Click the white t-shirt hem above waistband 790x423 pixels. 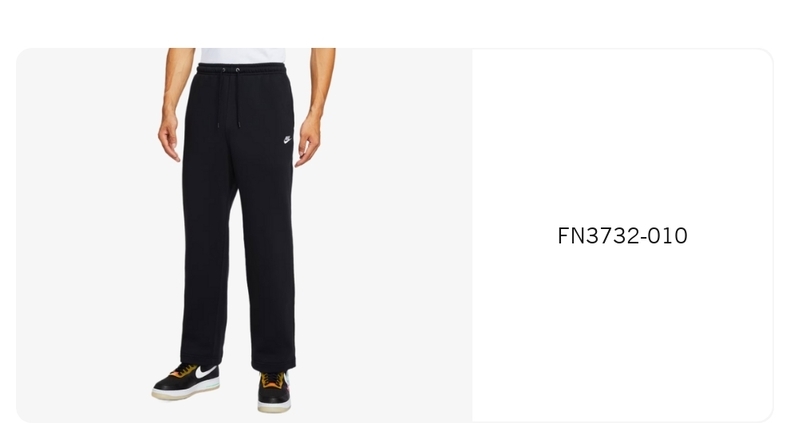pos(242,55)
